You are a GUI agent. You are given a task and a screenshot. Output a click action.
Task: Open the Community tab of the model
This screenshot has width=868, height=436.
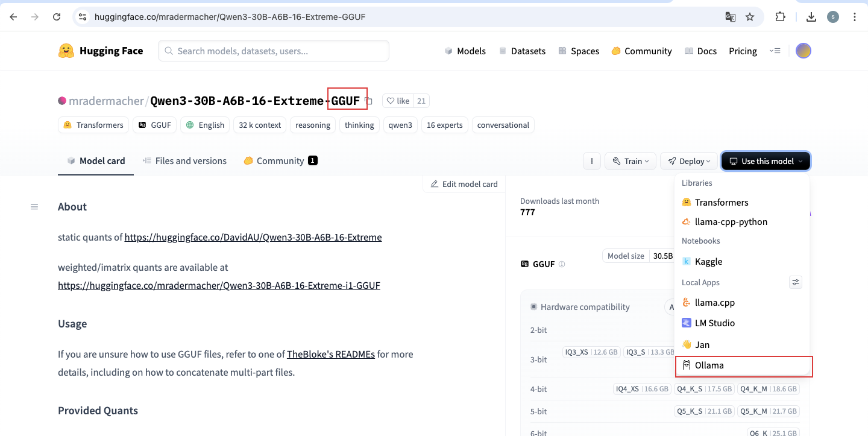pyautogui.click(x=280, y=161)
